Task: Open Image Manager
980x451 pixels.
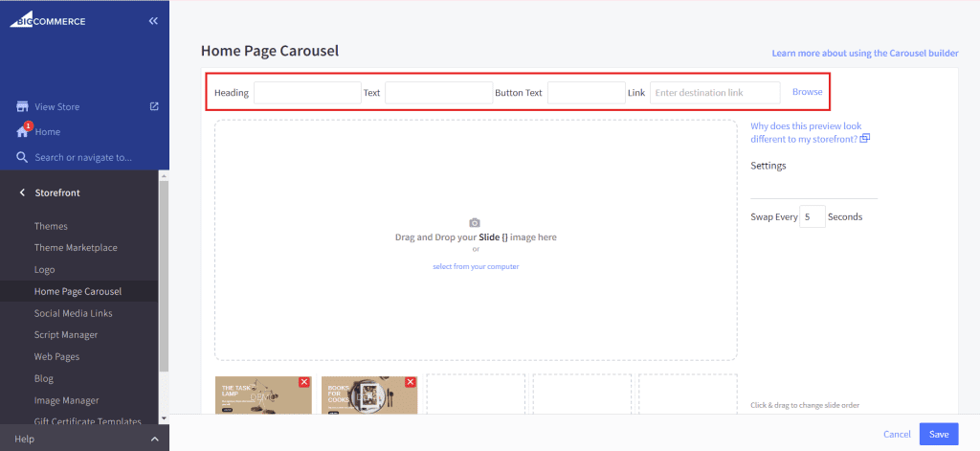Action: (66, 400)
